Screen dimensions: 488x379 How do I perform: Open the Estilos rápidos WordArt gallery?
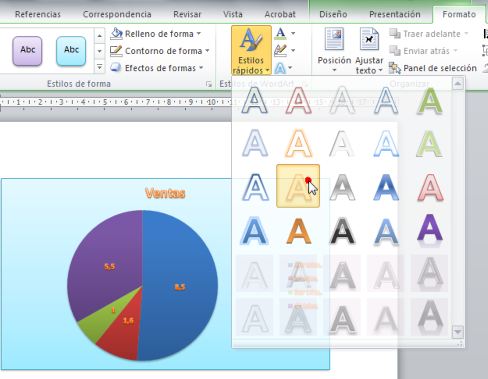251,50
